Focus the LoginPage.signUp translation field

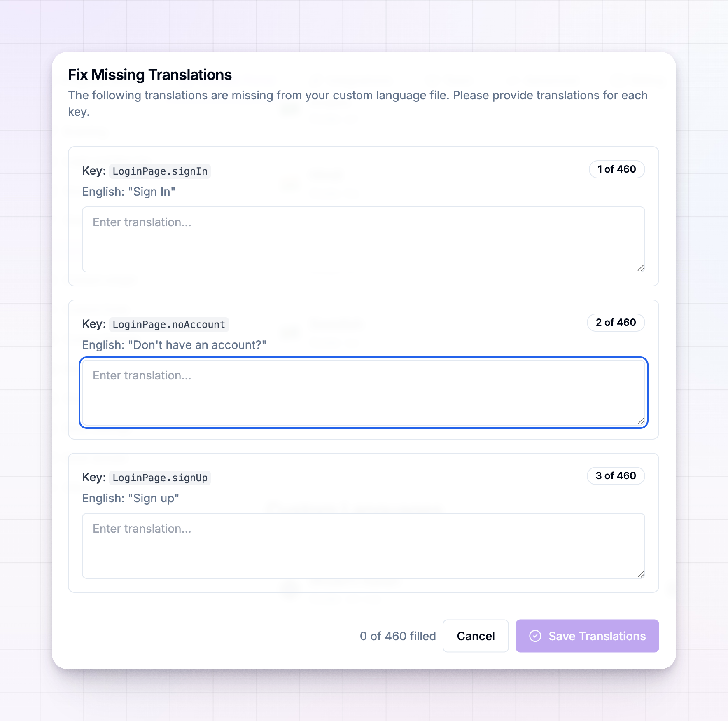click(x=363, y=546)
